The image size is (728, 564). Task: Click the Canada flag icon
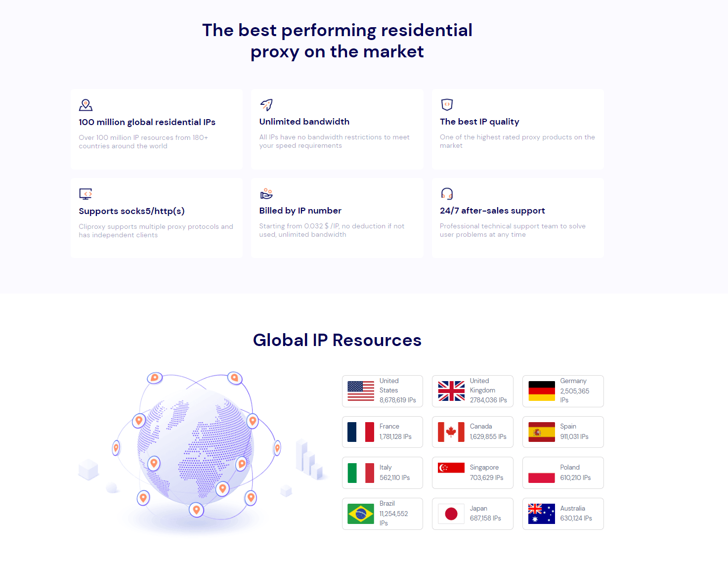pos(450,431)
